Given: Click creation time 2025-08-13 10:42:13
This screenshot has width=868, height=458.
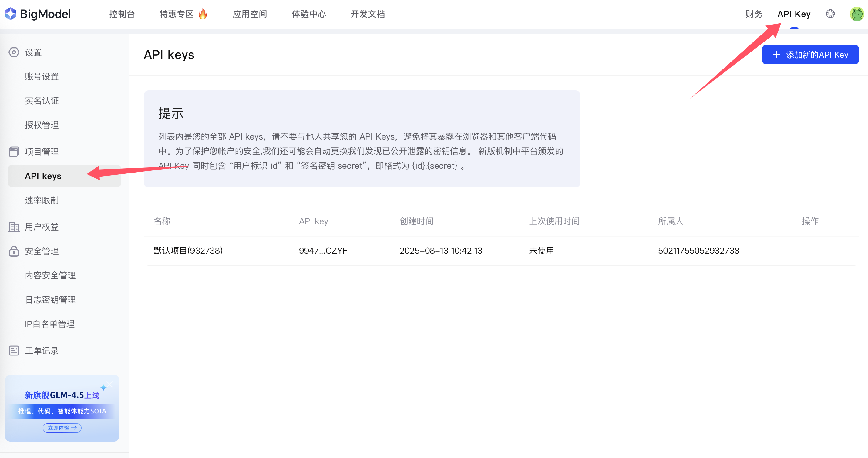Looking at the screenshot, I should (441, 251).
